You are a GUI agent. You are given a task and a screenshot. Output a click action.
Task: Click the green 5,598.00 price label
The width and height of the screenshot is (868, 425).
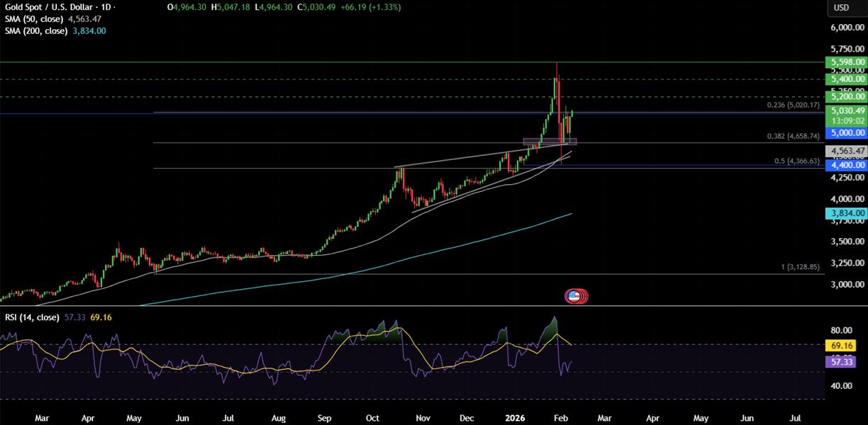click(846, 62)
